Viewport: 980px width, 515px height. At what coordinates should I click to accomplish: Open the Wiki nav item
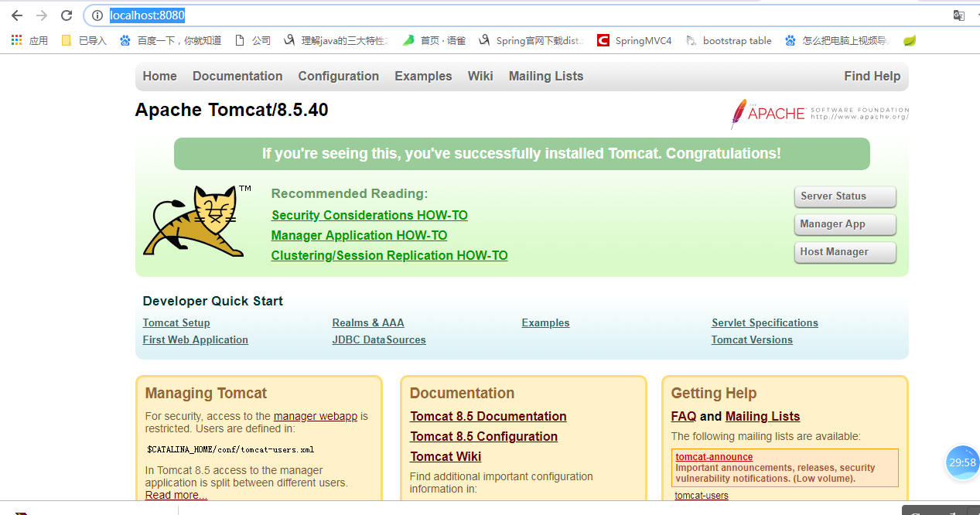480,76
